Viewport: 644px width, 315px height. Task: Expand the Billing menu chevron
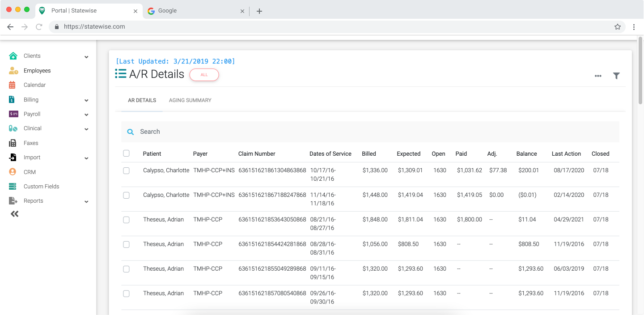click(x=86, y=101)
